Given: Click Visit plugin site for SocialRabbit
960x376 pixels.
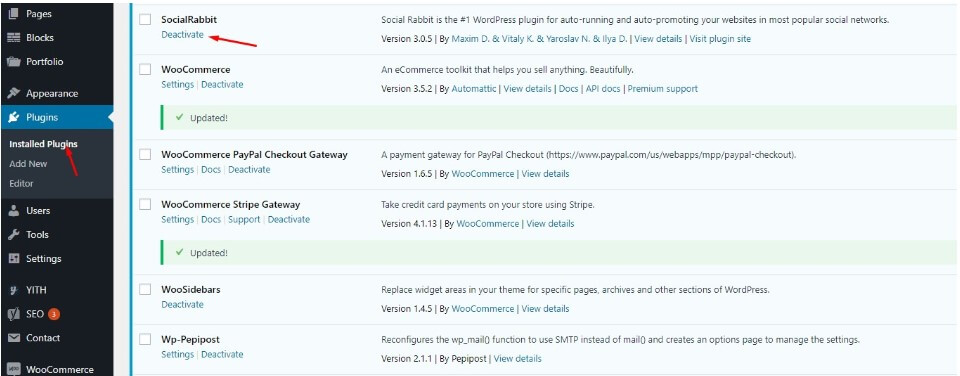Looking at the screenshot, I should tap(720, 39).
